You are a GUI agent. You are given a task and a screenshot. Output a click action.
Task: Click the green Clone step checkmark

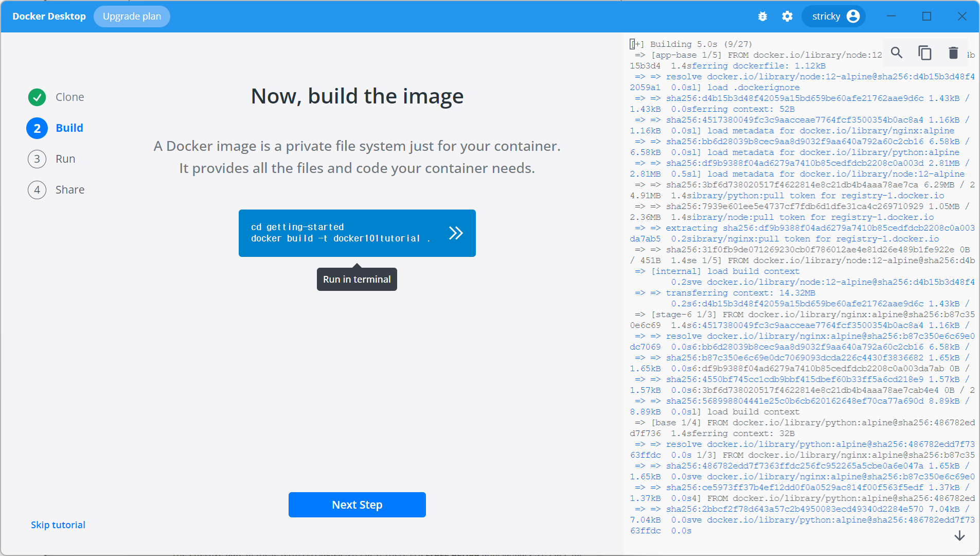click(37, 97)
